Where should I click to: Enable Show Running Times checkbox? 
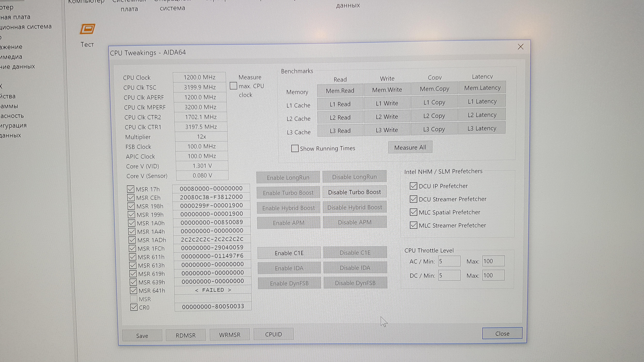point(295,148)
